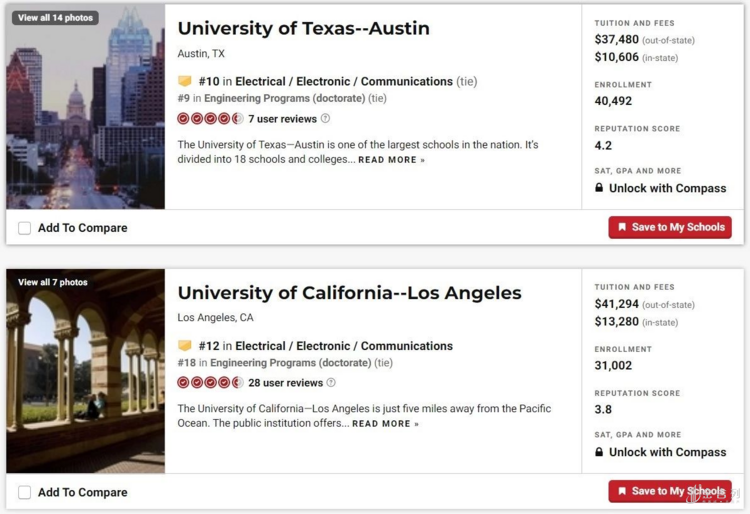Screen dimensions: 750x514
Task: Open University of California--Los Angeles title link
Action: [x=349, y=293]
